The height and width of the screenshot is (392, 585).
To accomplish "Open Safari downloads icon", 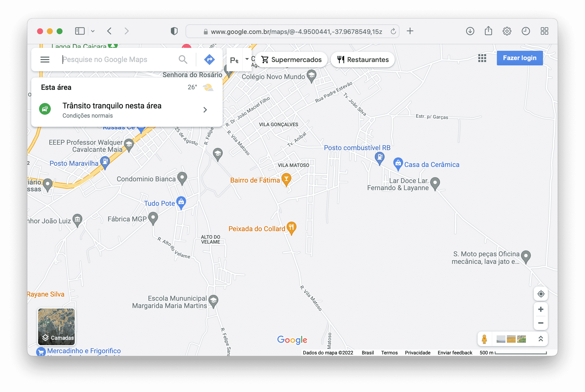I will coord(470,31).
